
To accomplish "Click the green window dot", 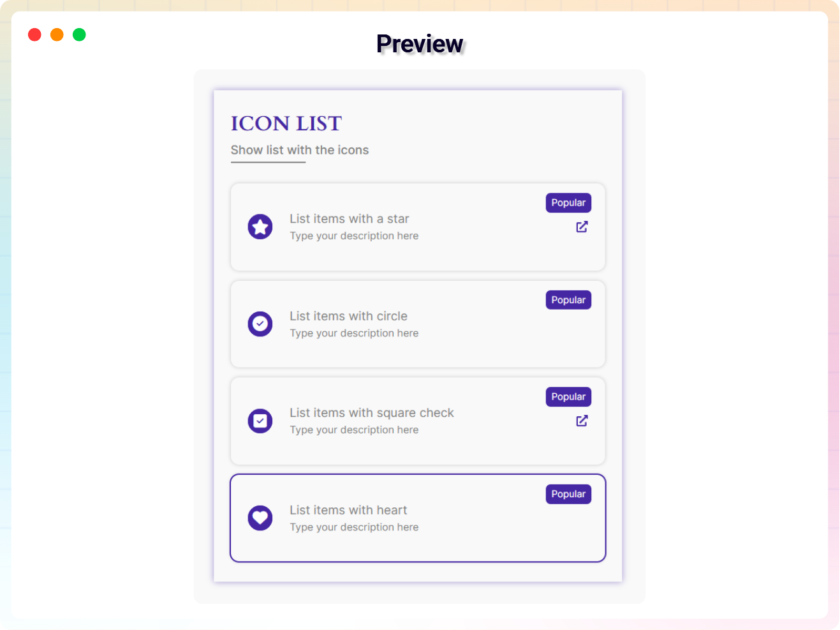I will 79,34.
